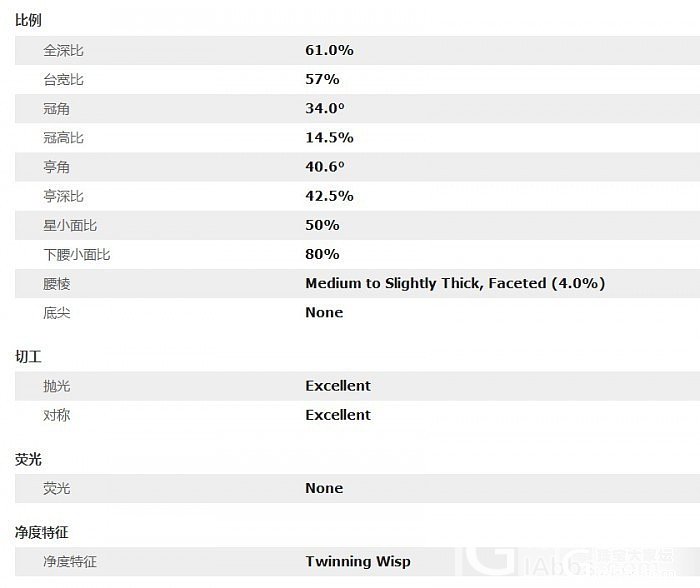
Task: Select the 50% star facet value
Action: [322, 225]
